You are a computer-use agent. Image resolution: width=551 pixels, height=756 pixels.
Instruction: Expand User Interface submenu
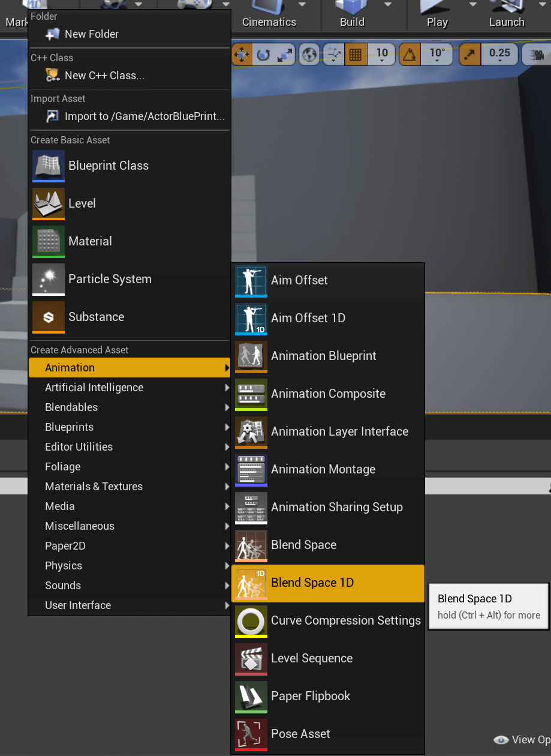click(x=130, y=605)
